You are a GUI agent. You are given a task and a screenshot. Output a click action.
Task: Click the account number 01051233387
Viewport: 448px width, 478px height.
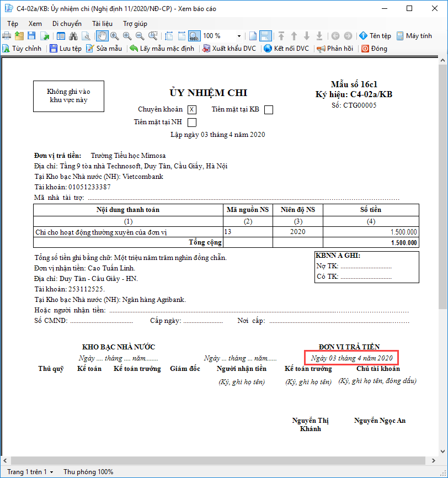pos(89,187)
